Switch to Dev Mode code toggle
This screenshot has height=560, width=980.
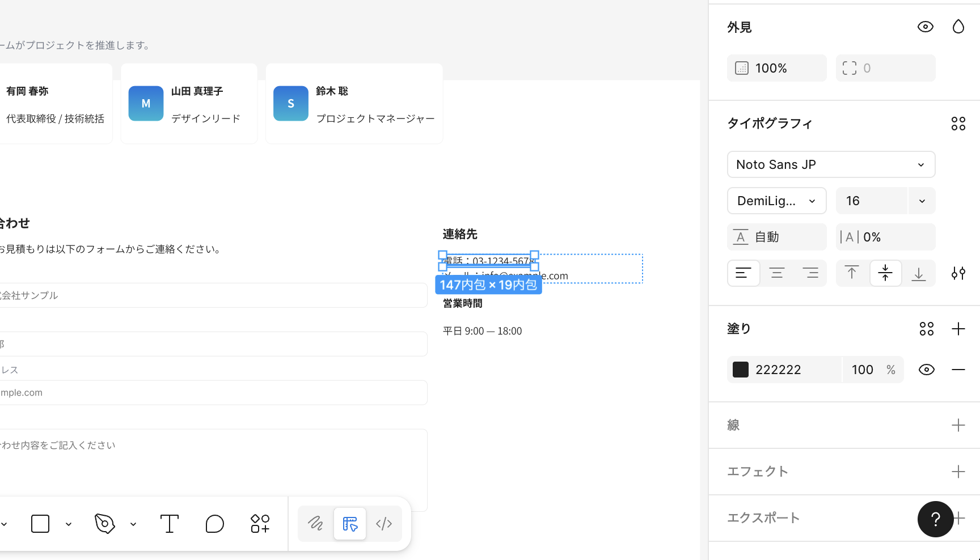[384, 524]
